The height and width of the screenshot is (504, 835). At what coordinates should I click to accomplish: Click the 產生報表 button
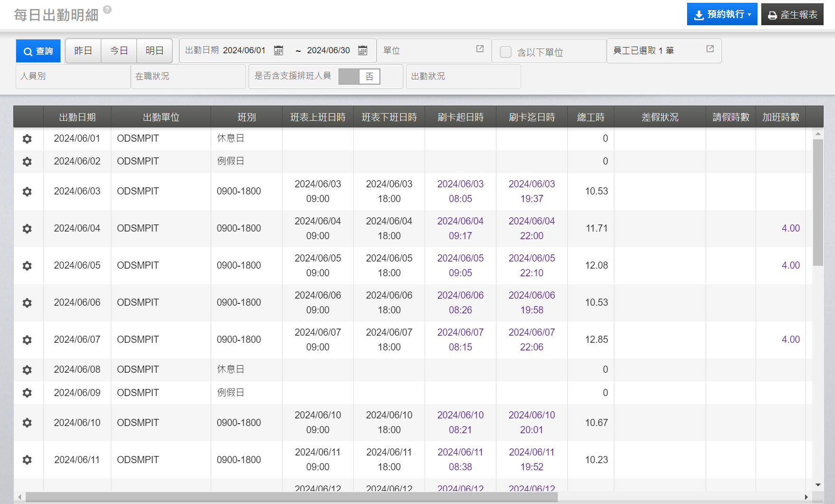(x=792, y=15)
